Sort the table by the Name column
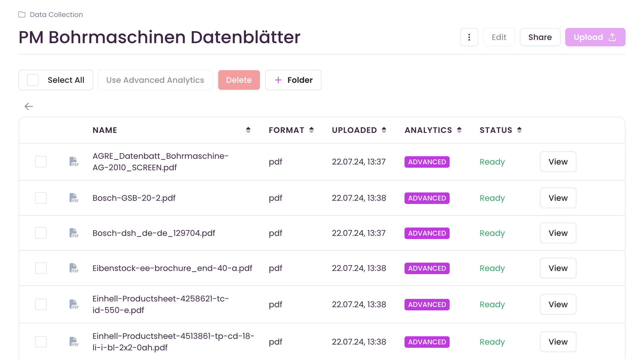The image size is (644, 359). (x=248, y=130)
